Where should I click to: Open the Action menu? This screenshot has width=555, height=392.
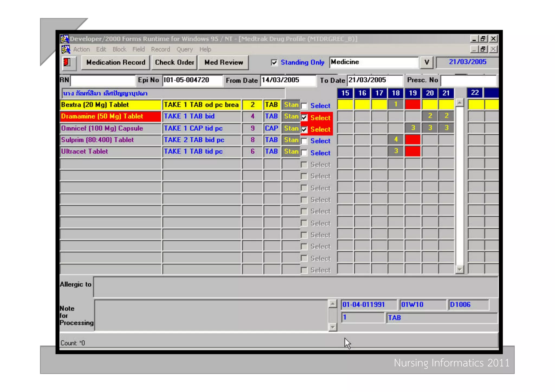click(81, 49)
